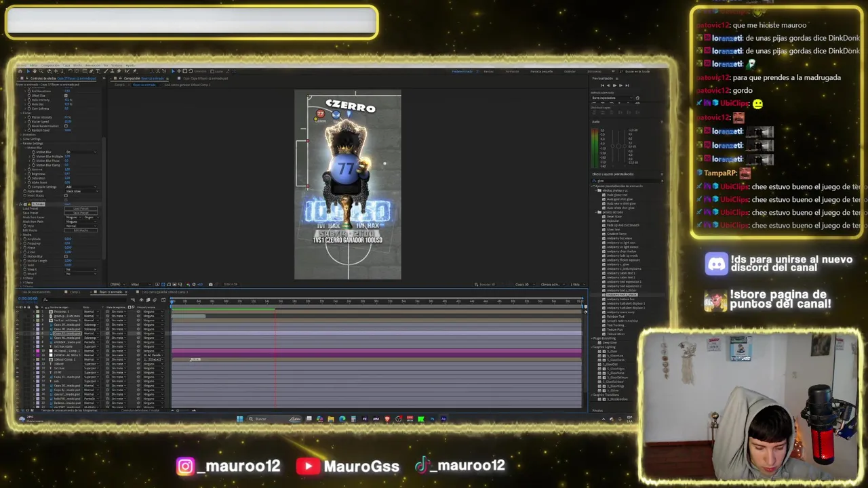Screen dimensions: 868x488
Task: Hide layer 1 Precomp with eye icon
Action: click(18, 312)
